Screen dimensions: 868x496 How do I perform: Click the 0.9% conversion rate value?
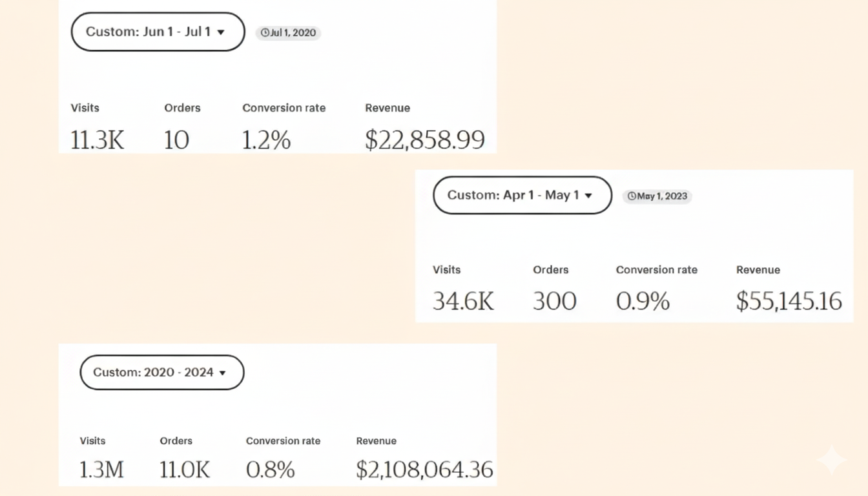click(643, 301)
